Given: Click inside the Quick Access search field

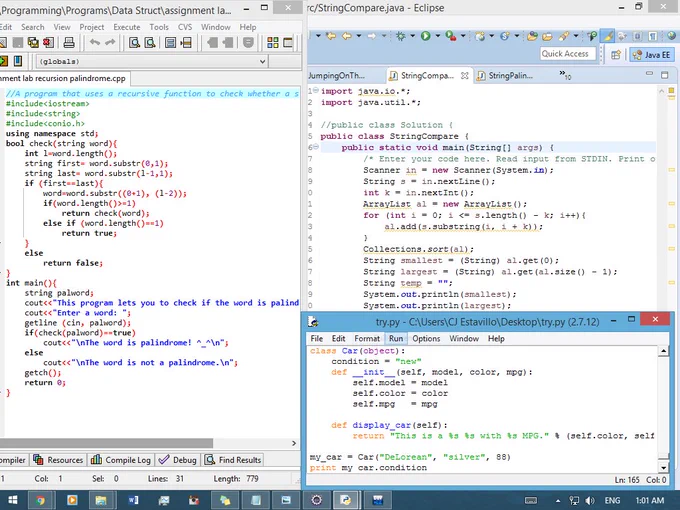Looking at the screenshot, I should tap(568, 54).
